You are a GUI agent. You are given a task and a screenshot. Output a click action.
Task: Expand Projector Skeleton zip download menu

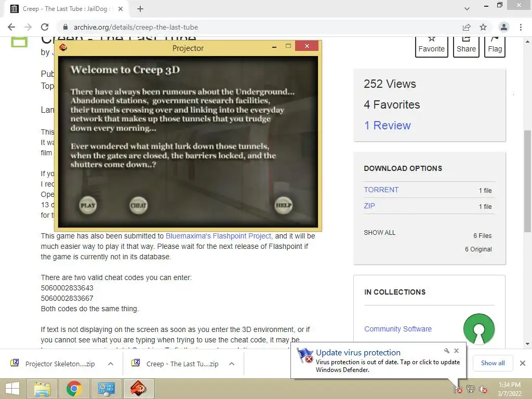pyautogui.click(x=111, y=364)
